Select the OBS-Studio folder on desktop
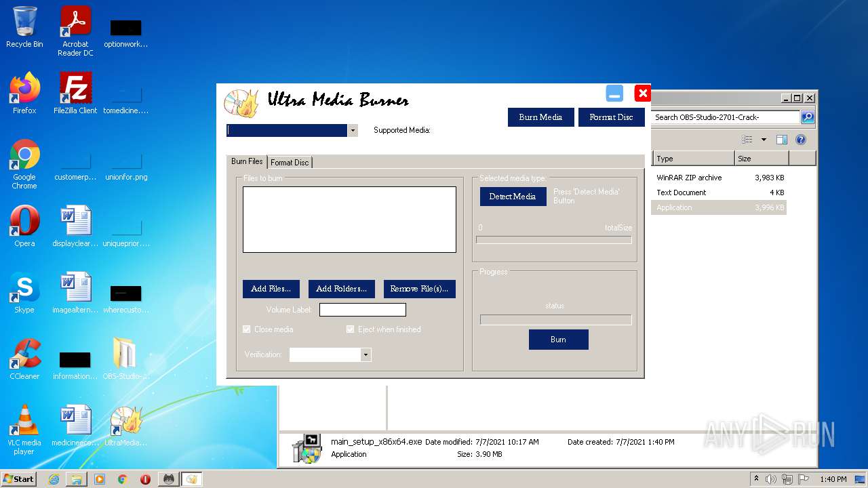Image resolution: width=868 pixels, height=488 pixels. 126,359
